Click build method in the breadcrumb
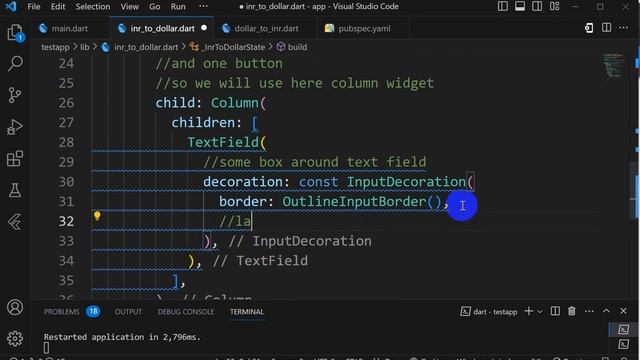 click(x=297, y=47)
